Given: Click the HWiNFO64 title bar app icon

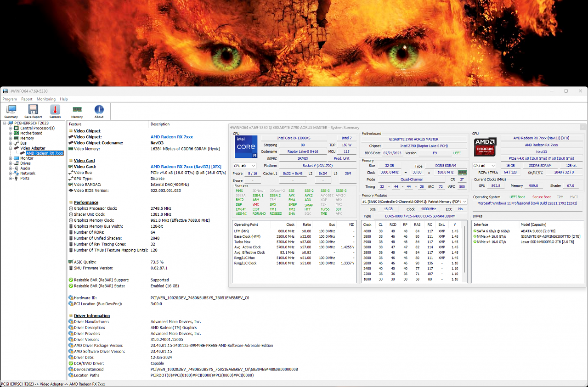Looking at the screenshot, I should point(5,91).
